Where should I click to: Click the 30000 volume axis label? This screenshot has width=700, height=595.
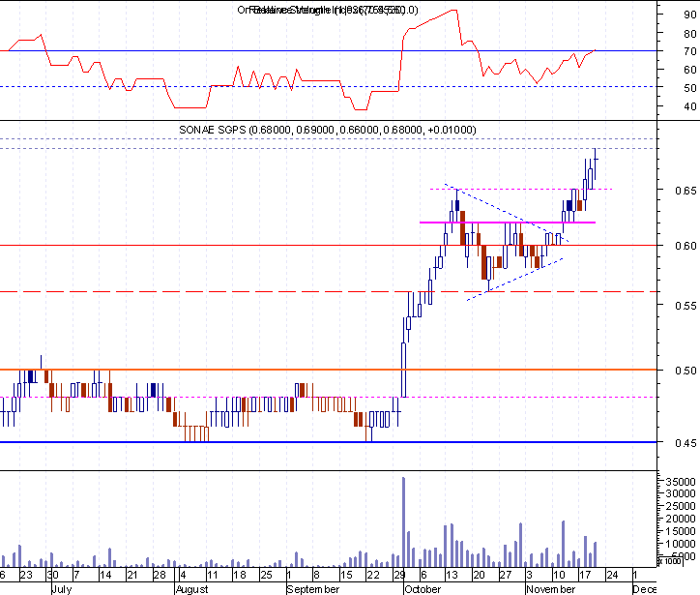click(x=681, y=493)
